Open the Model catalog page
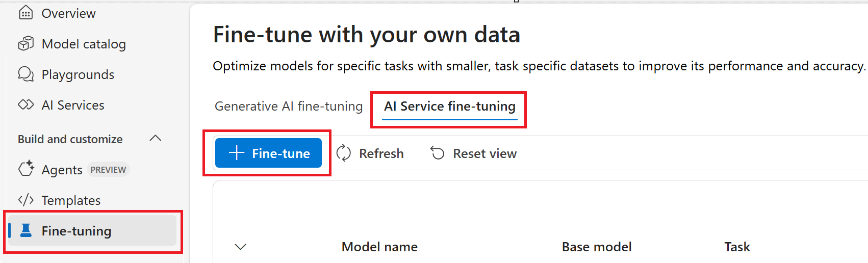868x263 pixels. (x=84, y=44)
